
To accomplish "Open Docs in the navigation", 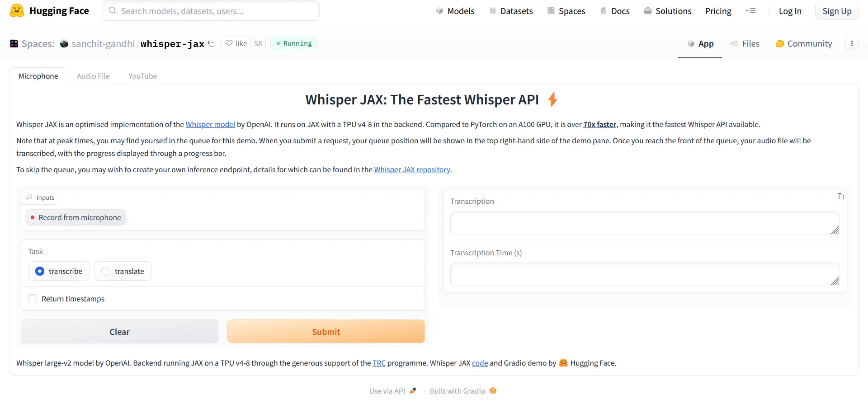I will coord(615,11).
